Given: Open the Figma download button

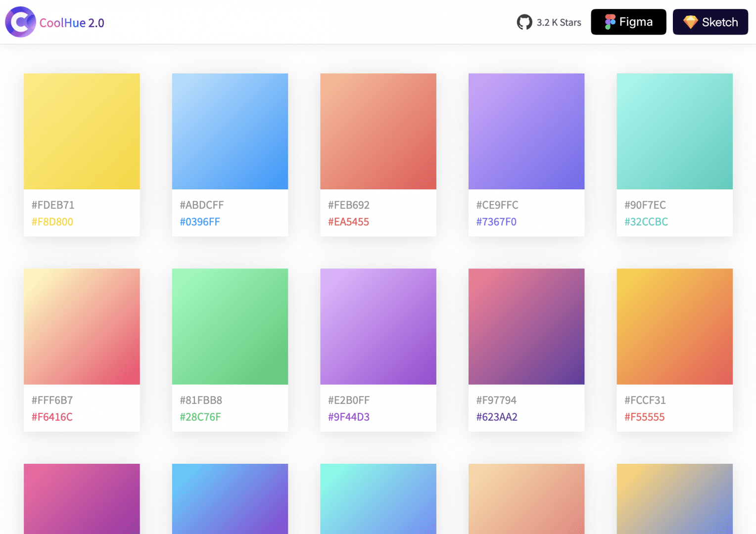Looking at the screenshot, I should [628, 22].
